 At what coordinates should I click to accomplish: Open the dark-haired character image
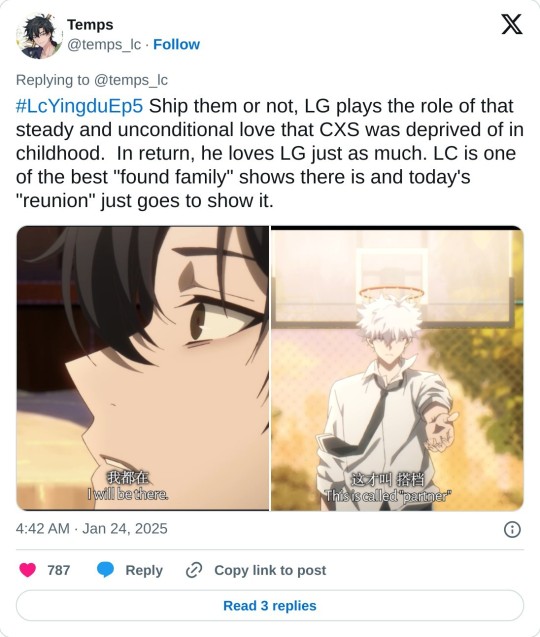pos(143,368)
